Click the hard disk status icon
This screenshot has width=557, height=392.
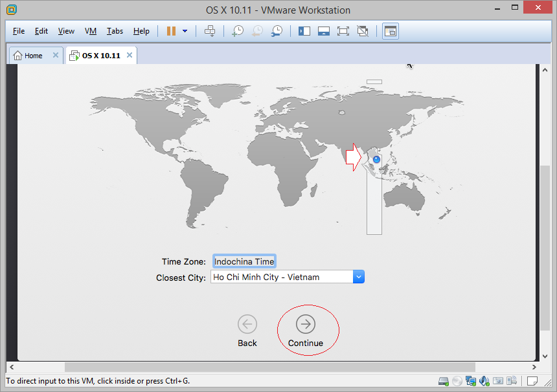point(444,382)
